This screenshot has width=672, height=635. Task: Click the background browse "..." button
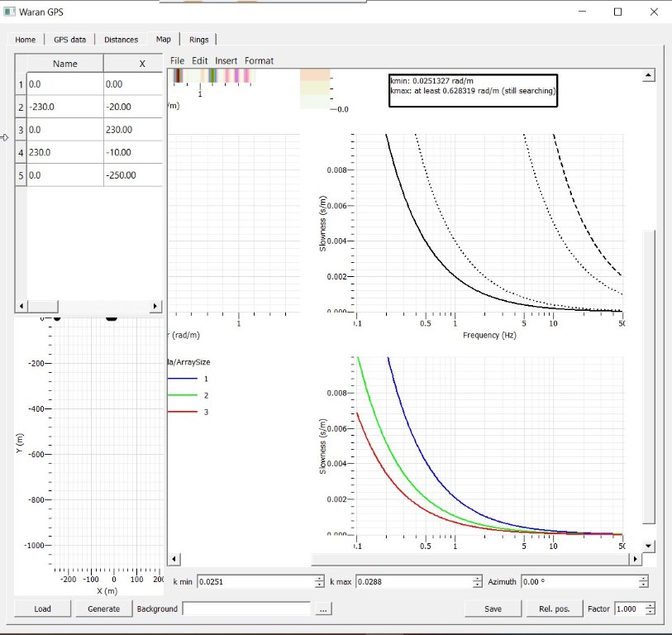[x=323, y=609]
